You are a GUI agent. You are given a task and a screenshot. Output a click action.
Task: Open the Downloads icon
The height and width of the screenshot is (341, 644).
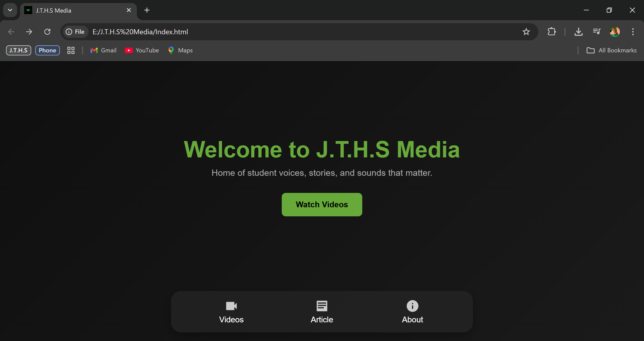click(x=578, y=32)
